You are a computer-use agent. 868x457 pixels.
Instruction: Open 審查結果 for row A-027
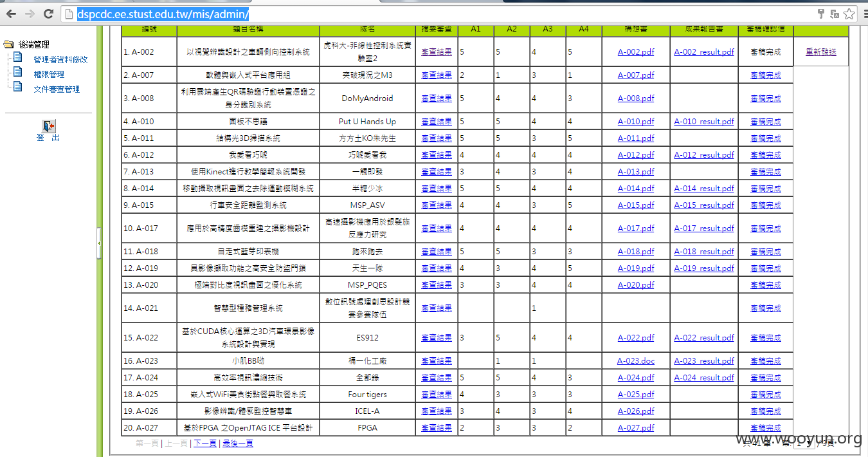[437, 428]
